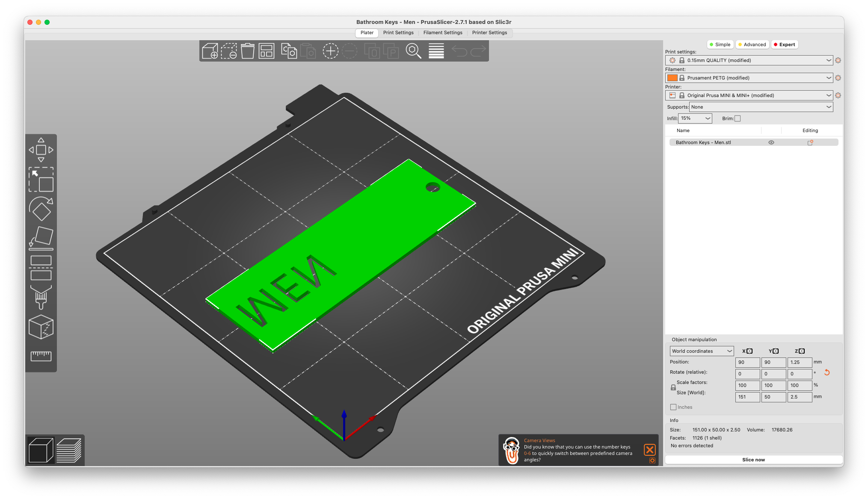Select the Scale gizmo tool
Viewport: 868px width, 499px height.
[x=41, y=180]
